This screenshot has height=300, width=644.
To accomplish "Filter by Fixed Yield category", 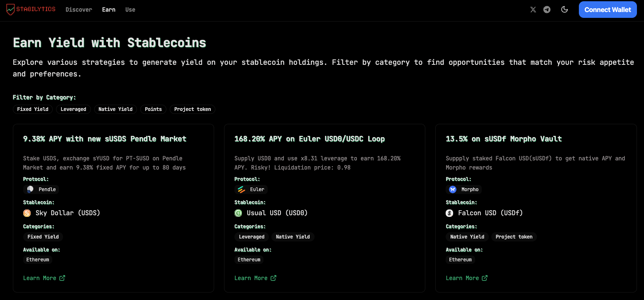I will pyautogui.click(x=33, y=109).
